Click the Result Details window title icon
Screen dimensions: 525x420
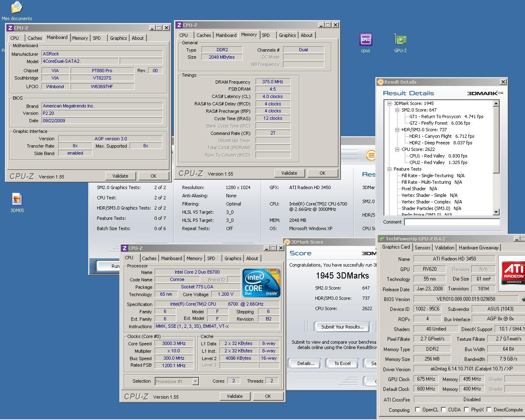point(380,82)
